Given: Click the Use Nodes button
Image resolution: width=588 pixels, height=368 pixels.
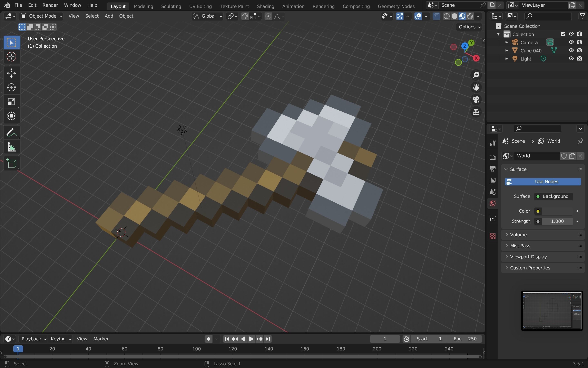Looking at the screenshot, I should 543,182.
